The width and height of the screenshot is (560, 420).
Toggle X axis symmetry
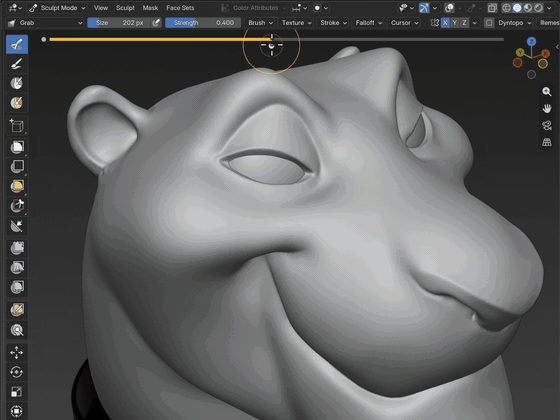coord(445,23)
